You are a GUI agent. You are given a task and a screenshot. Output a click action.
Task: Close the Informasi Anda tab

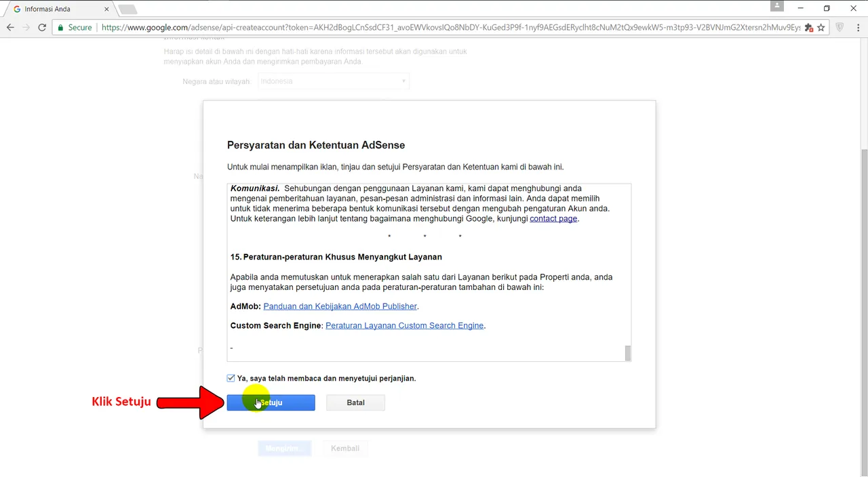pyautogui.click(x=106, y=9)
